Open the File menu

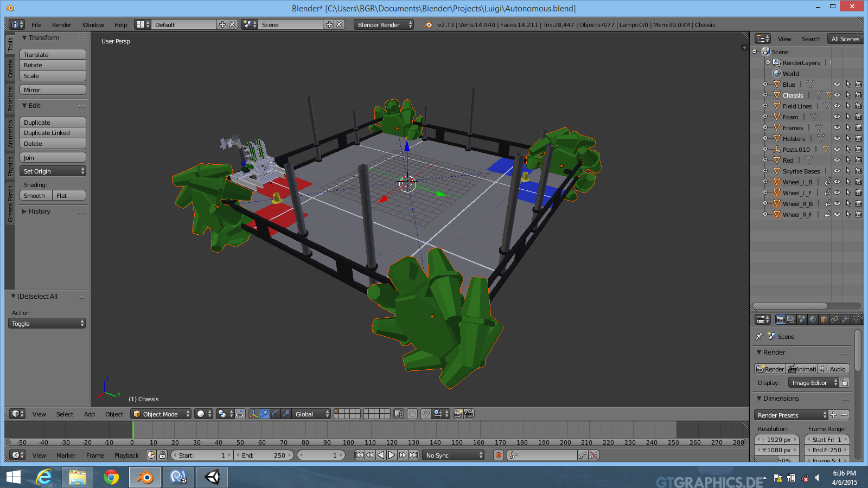pos(36,24)
